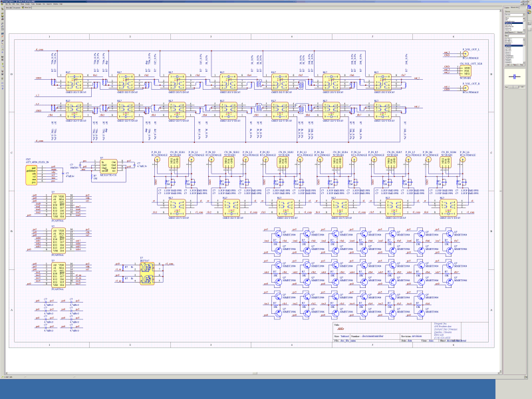Screen dimensions: 532x399
Task: Click the Edit button under component list
Action: 508,65
